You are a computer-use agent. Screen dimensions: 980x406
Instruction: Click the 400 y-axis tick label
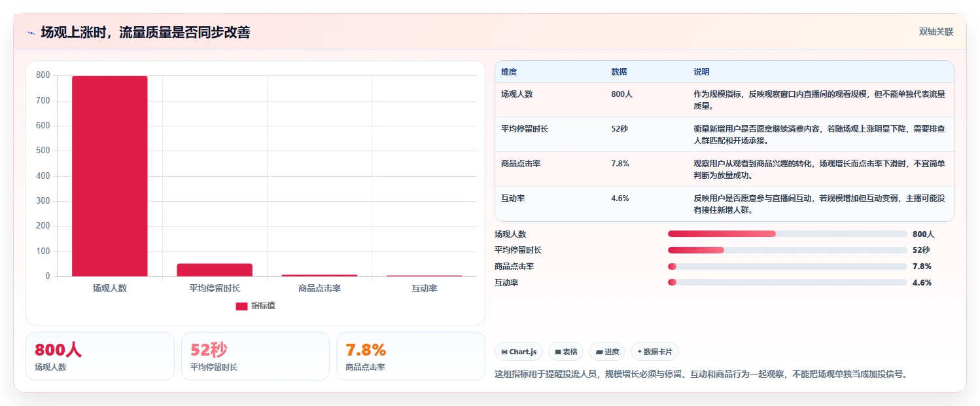pyautogui.click(x=43, y=176)
